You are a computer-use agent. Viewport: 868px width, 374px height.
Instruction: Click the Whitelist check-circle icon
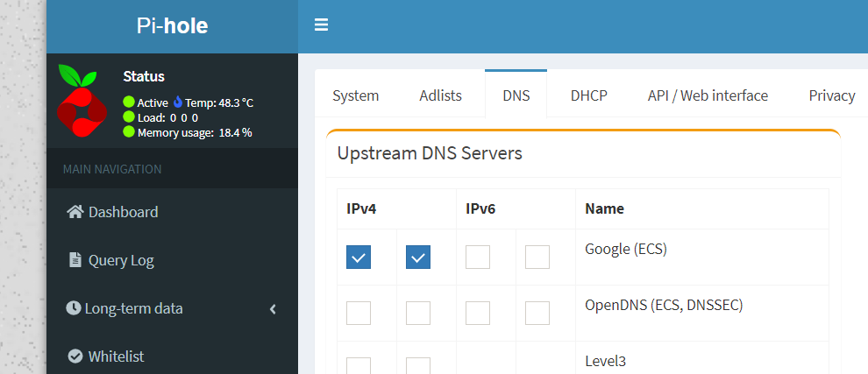click(x=75, y=356)
